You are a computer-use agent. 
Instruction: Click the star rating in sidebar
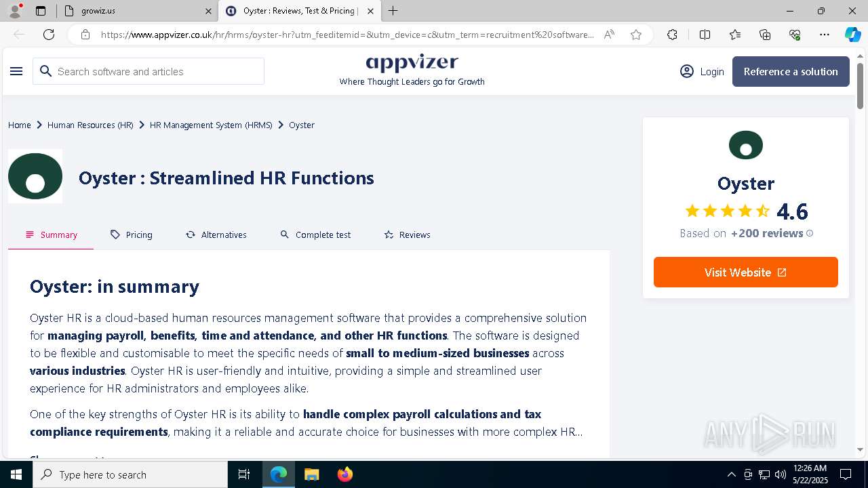tap(728, 211)
